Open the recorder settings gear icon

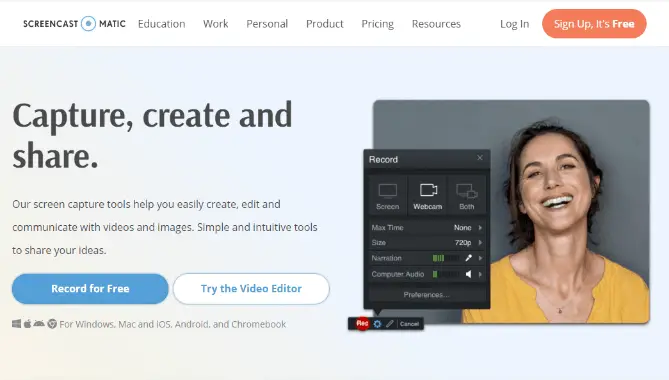coord(377,324)
